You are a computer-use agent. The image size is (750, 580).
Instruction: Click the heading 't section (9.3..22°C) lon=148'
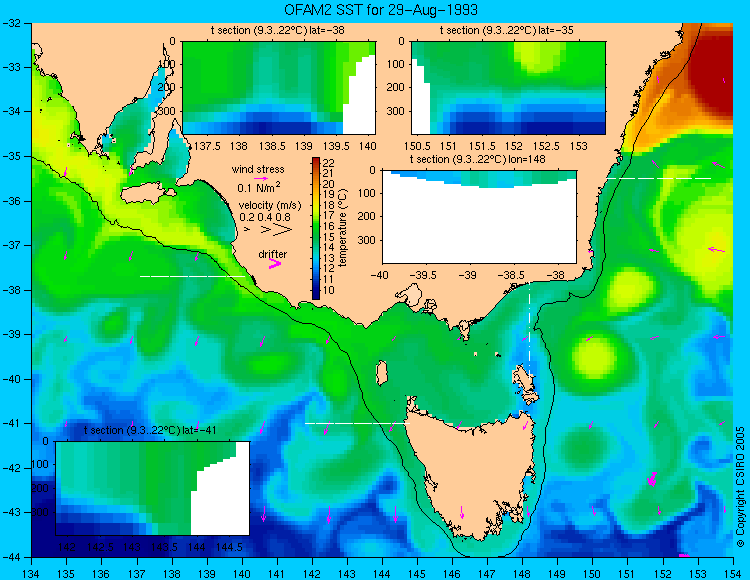pos(477,159)
